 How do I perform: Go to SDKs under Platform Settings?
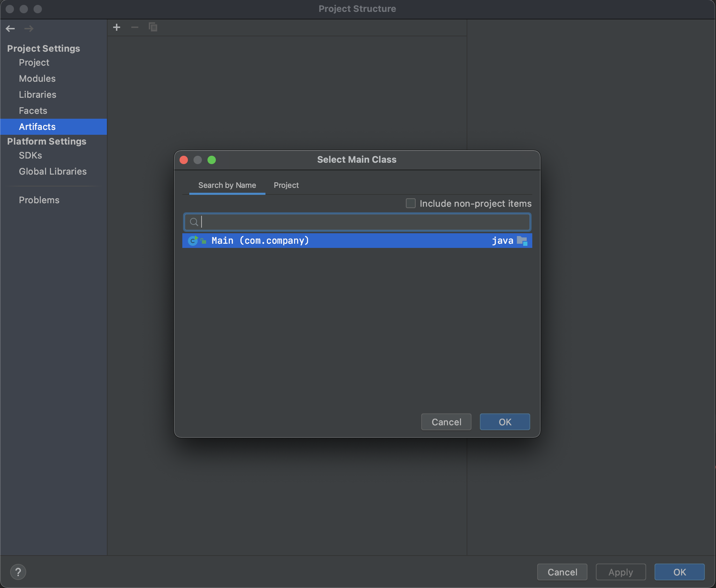pyautogui.click(x=30, y=155)
